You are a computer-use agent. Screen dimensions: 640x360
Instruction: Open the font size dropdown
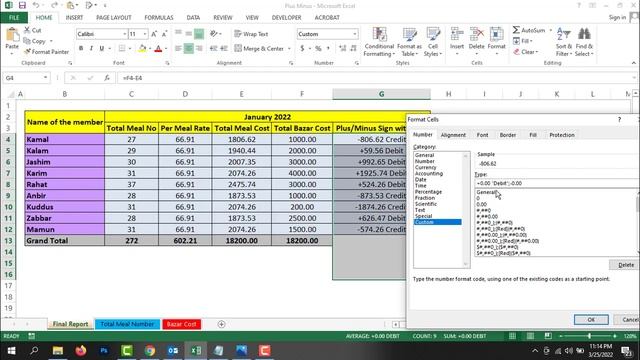[145, 34]
